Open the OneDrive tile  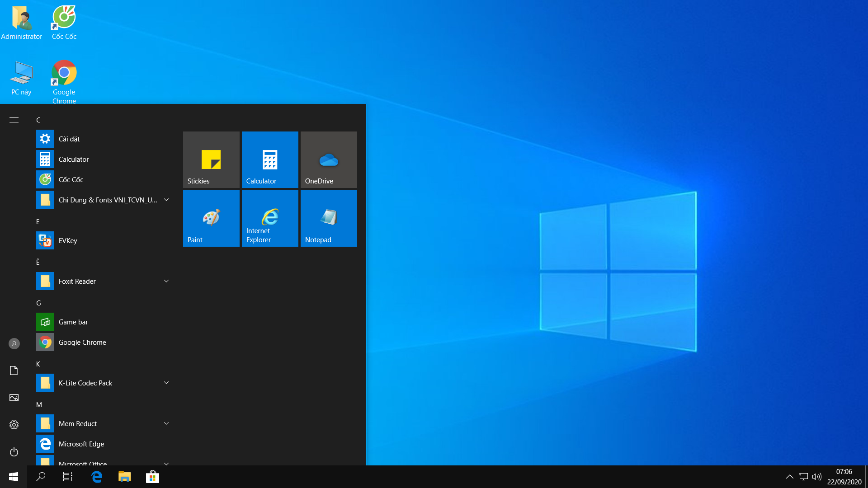click(329, 160)
